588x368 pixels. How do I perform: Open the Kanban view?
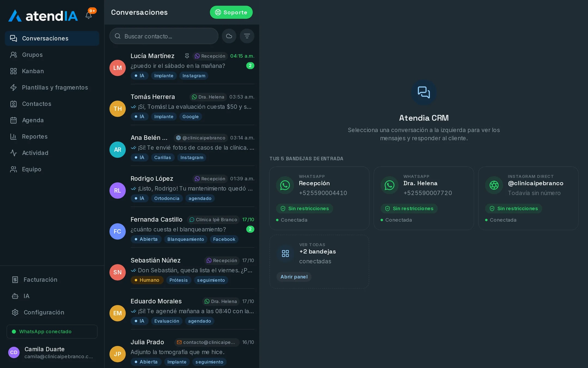52,71
